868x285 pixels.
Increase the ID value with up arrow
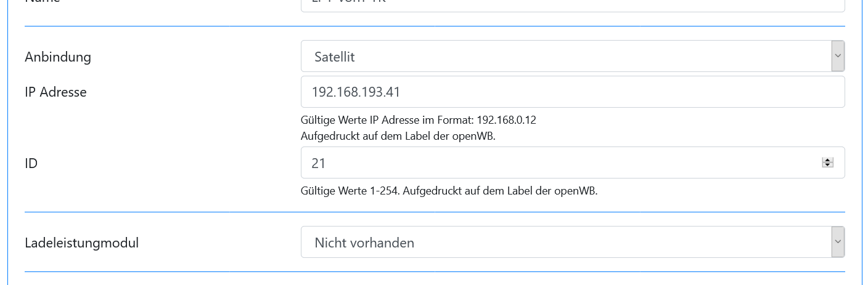[827, 160]
